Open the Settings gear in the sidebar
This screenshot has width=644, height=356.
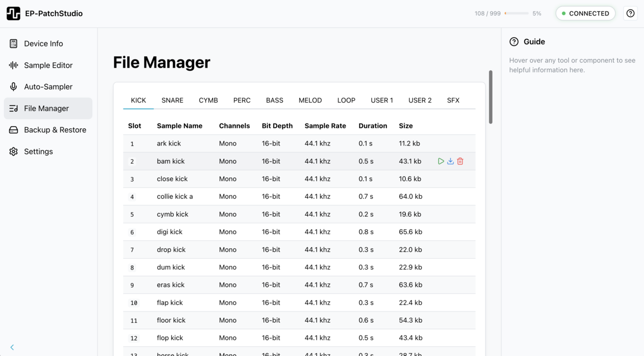click(38, 151)
